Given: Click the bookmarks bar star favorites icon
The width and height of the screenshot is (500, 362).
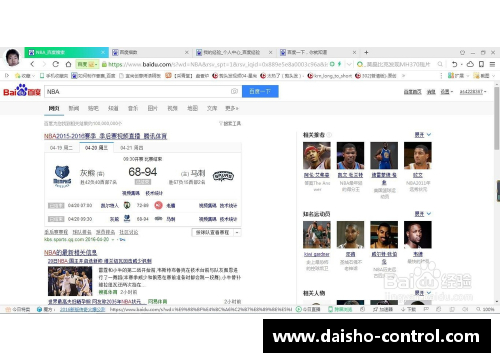Looking at the screenshot, I should coord(18,76).
